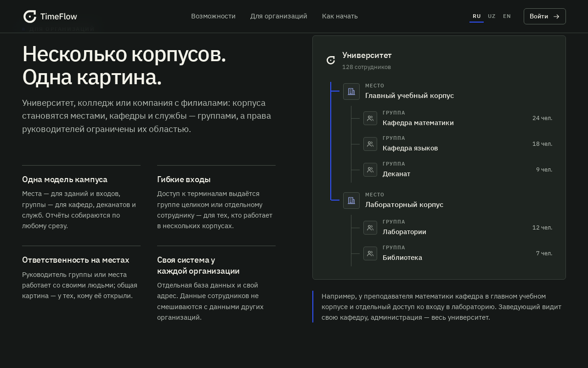Click the 9 чел. count
The image size is (588, 368).
(x=544, y=170)
